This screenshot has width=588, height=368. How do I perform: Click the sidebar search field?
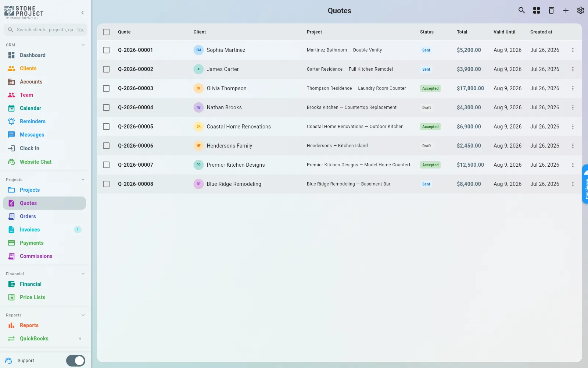46,30
